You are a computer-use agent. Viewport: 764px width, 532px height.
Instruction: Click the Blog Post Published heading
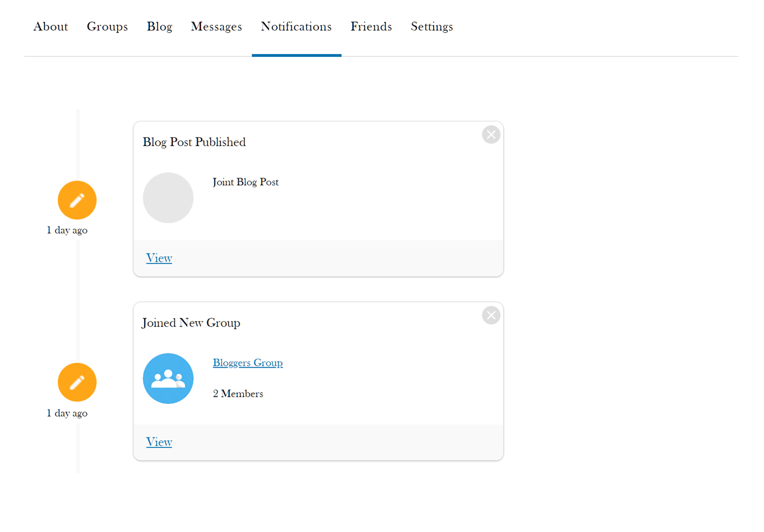point(194,142)
